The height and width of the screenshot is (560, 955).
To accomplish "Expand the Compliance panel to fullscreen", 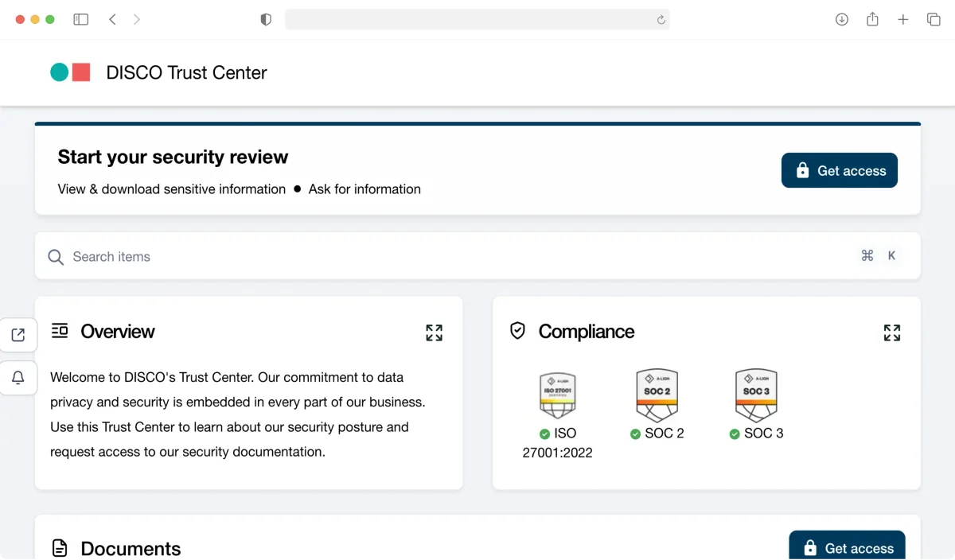I will pos(891,332).
